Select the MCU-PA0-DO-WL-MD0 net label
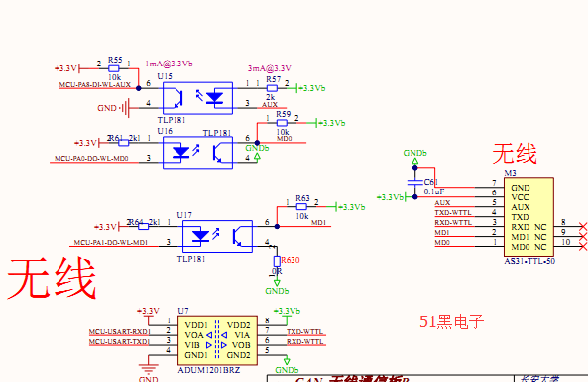The image size is (588, 382). point(91,159)
